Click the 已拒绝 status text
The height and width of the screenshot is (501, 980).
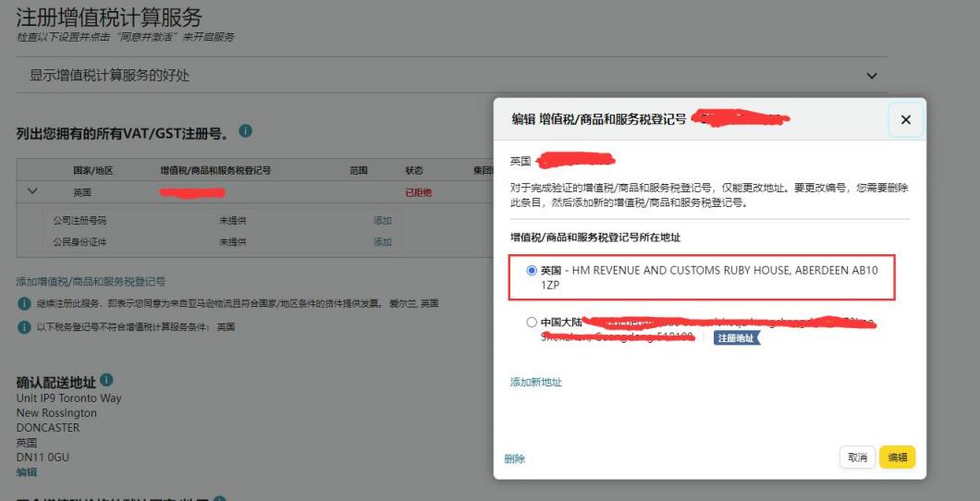point(419,192)
